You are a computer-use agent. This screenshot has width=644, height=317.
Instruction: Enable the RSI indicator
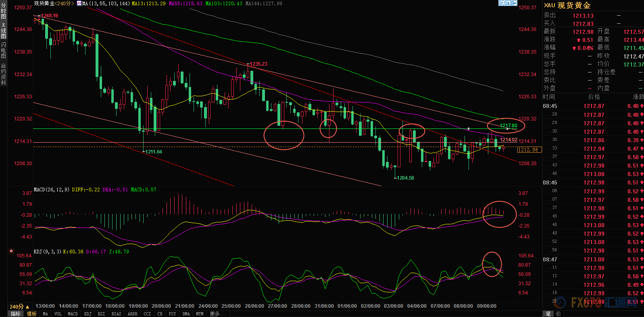[101, 314]
